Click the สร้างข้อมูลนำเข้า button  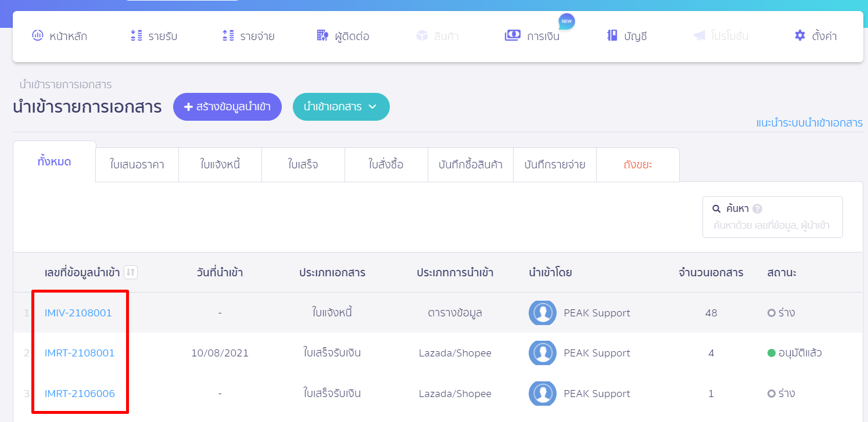click(227, 107)
